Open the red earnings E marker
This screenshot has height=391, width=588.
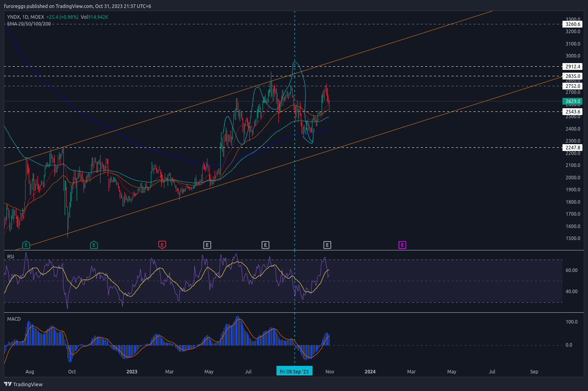click(162, 245)
